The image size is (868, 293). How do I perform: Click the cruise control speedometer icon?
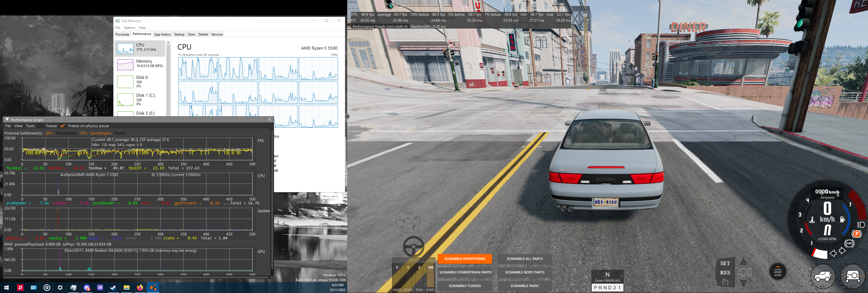725,282
